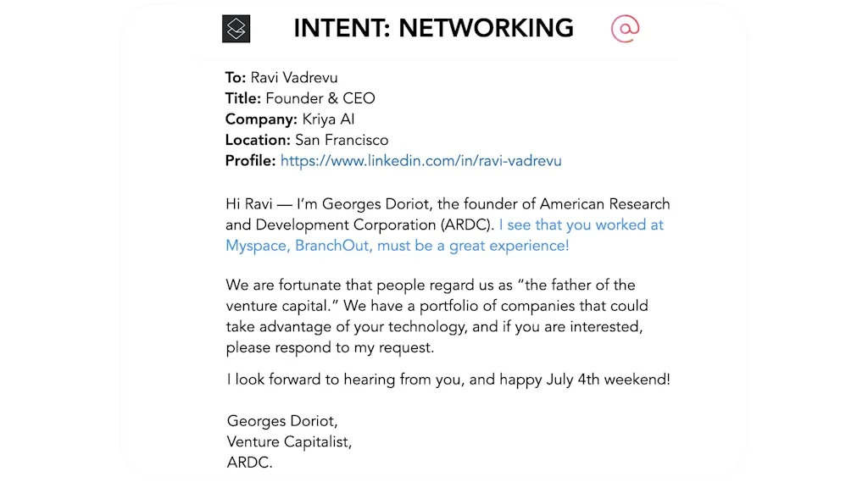
Task: Click the bold Location: label
Action: click(258, 140)
